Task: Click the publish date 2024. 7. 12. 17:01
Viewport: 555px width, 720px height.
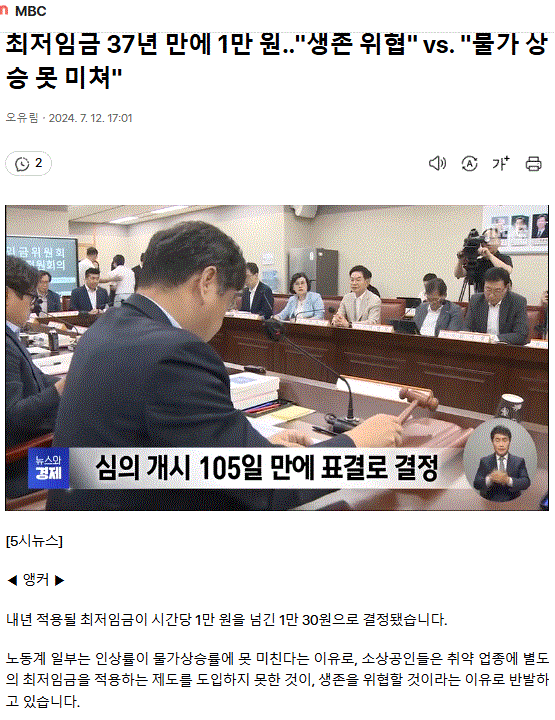Action: tap(90, 118)
